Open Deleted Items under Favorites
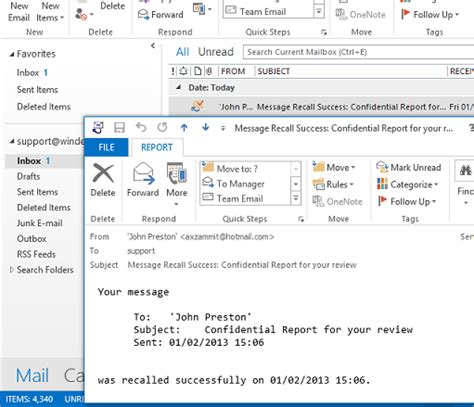Screen dimensions: 474x407 [44, 107]
